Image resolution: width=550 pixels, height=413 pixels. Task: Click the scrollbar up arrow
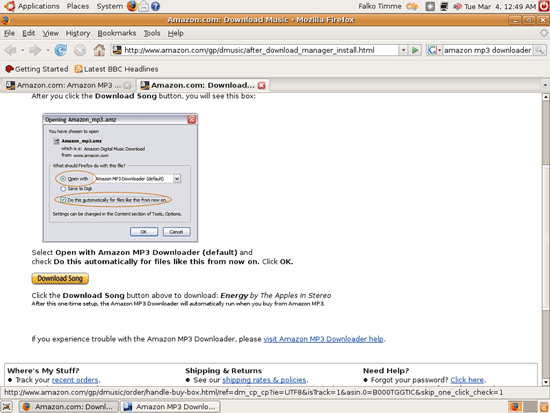click(545, 97)
